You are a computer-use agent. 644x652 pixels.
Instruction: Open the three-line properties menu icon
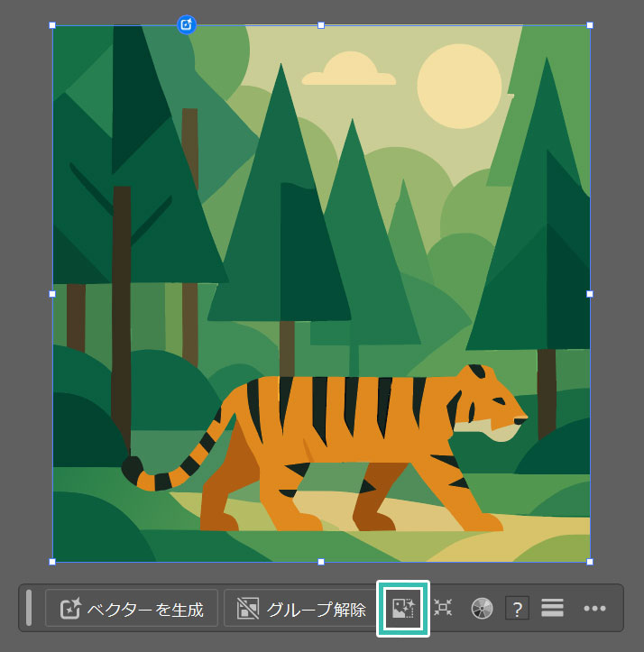click(x=553, y=609)
